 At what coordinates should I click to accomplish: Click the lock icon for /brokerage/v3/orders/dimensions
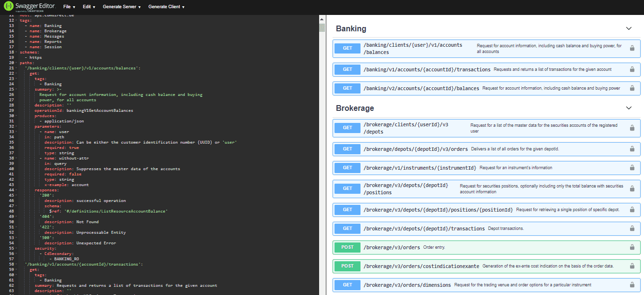(x=632, y=285)
